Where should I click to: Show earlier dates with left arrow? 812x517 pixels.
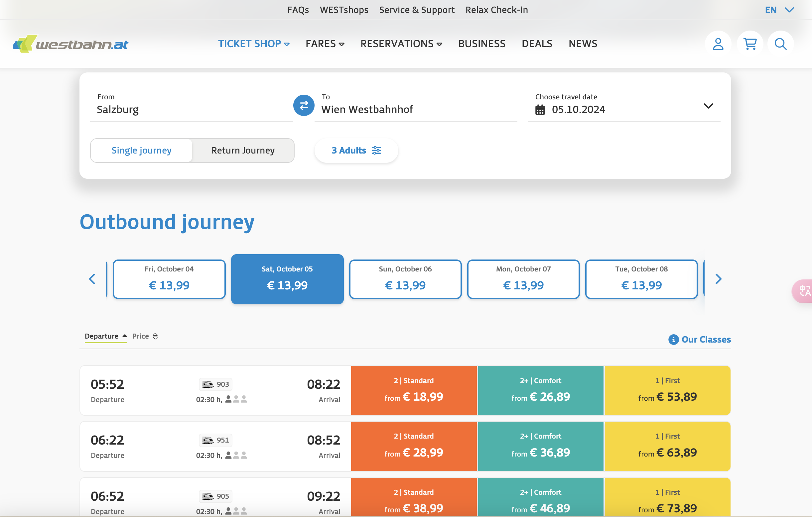[92, 279]
